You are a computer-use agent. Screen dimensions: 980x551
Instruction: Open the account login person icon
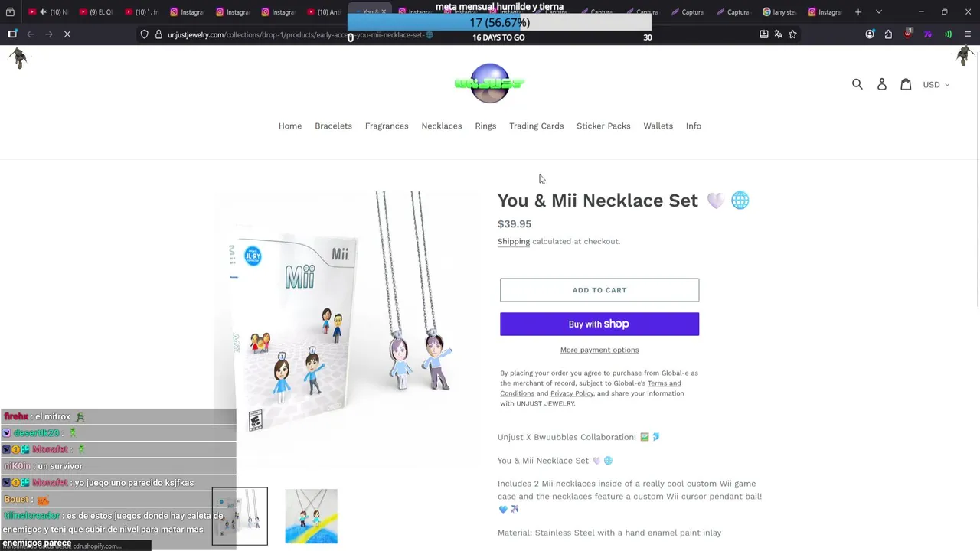(x=882, y=84)
